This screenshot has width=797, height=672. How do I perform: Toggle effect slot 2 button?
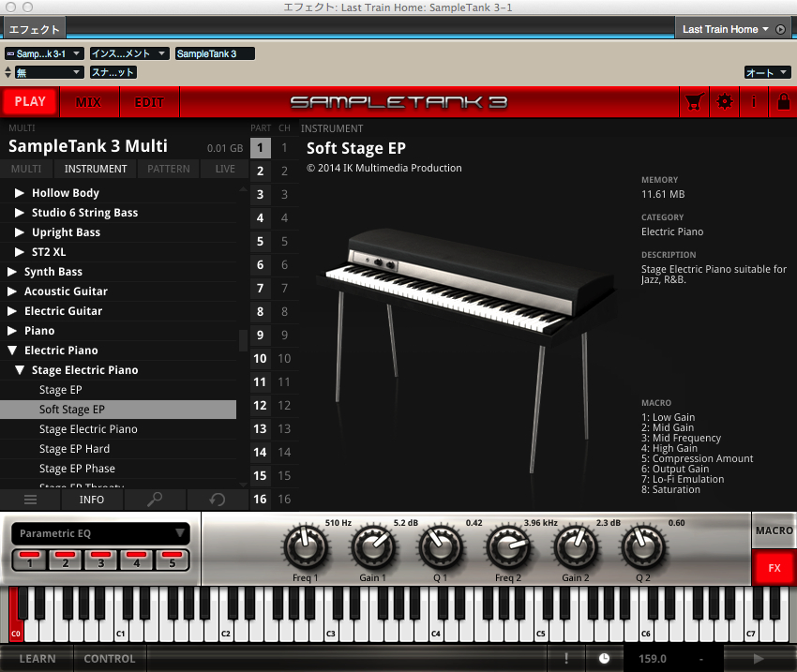pyautogui.click(x=65, y=560)
